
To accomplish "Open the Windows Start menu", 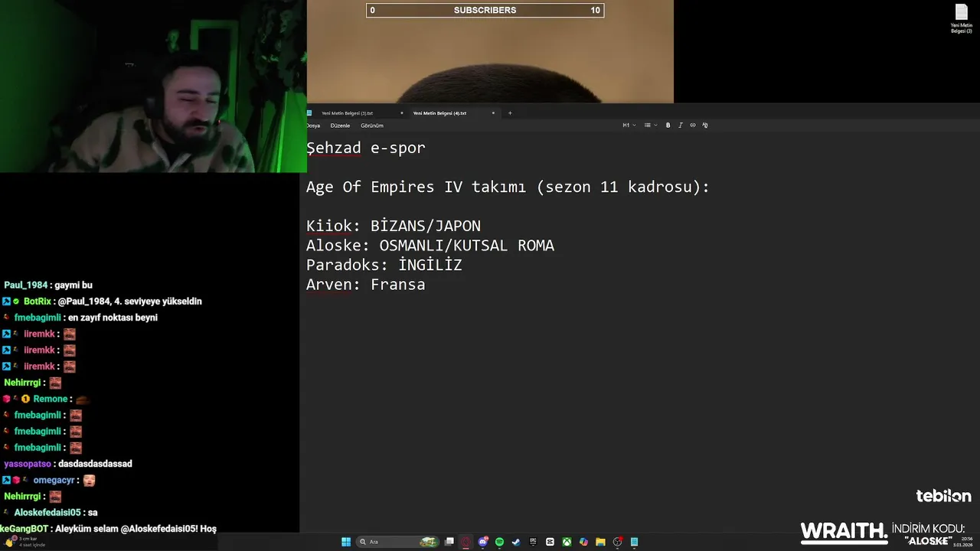I will pyautogui.click(x=346, y=542).
